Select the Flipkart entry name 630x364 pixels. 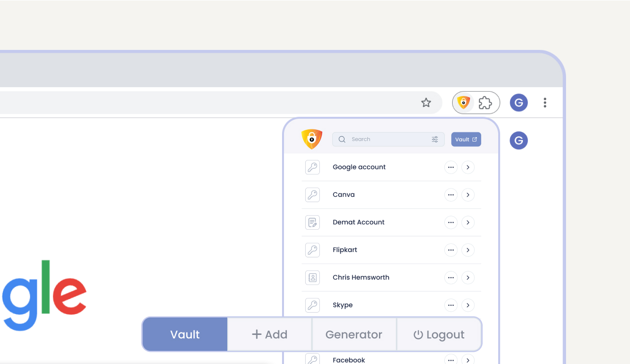pyautogui.click(x=345, y=250)
